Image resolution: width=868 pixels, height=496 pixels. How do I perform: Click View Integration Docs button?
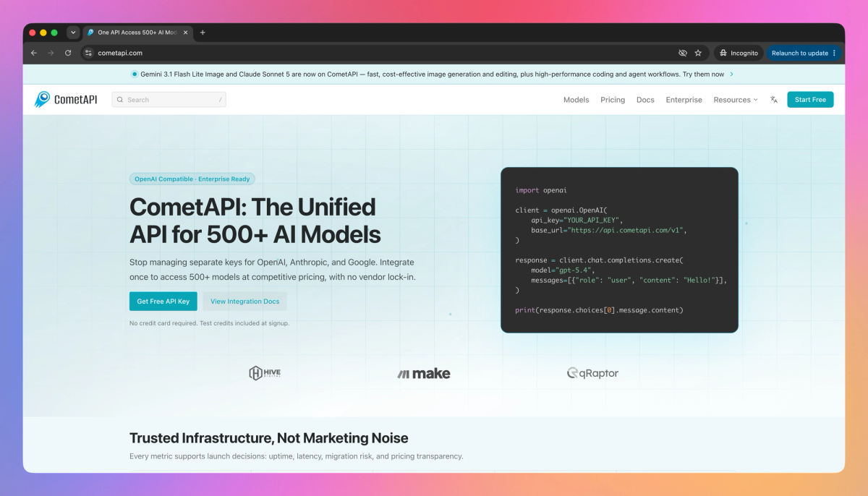pos(244,302)
